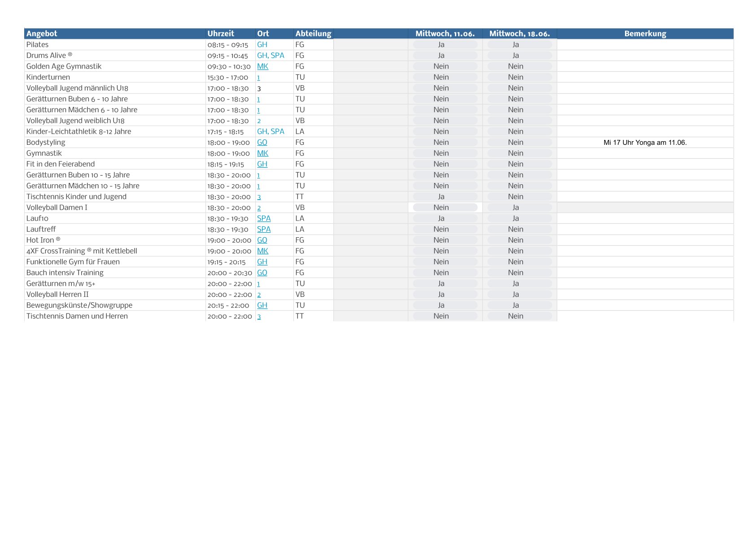Select the Angebot column header
This screenshot has width=756, height=534.
pyautogui.click(x=115, y=34)
